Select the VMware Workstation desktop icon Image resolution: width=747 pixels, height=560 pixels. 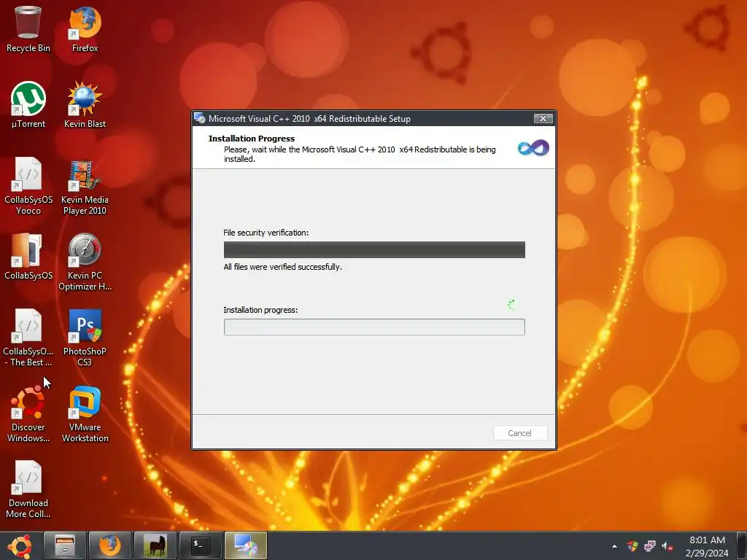(x=85, y=414)
